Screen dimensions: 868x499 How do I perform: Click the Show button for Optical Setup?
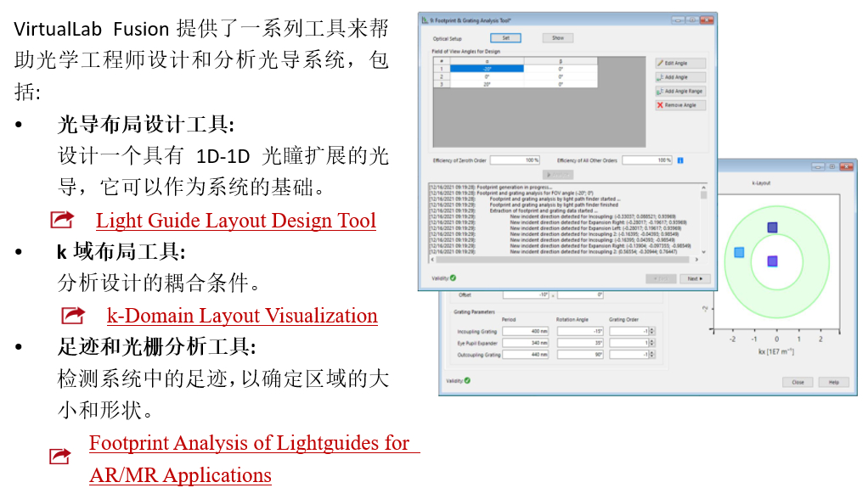(557, 37)
